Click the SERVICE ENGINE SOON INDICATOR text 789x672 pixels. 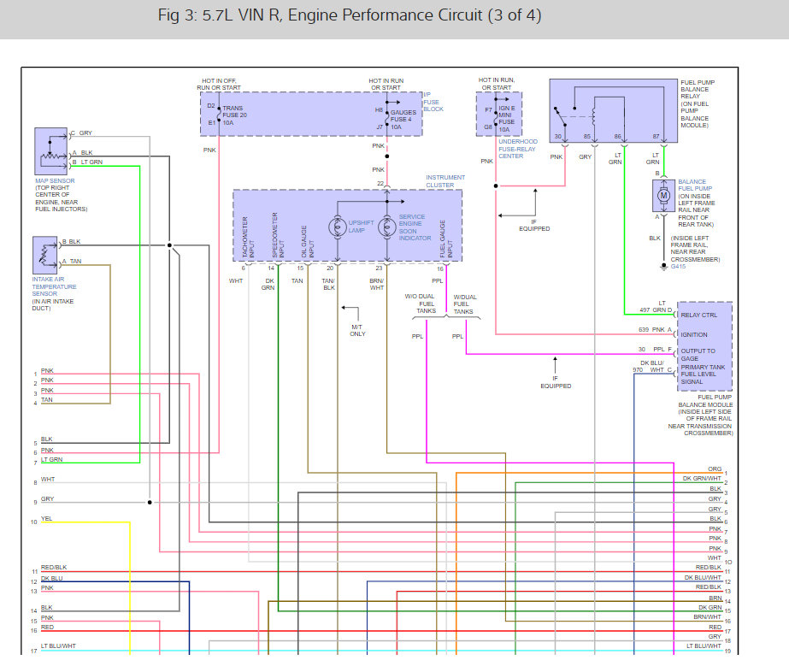pyautogui.click(x=415, y=227)
